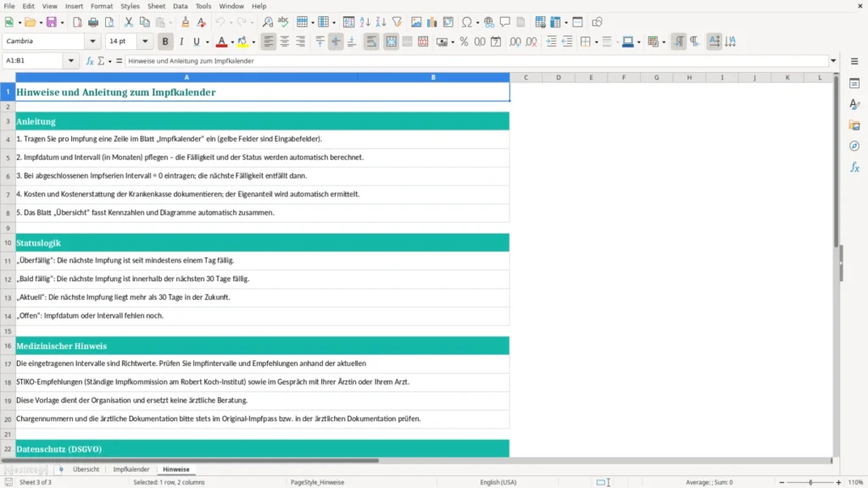868x488 pixels.
Task: Align cell text left
Action: click(x=269, y=42)
